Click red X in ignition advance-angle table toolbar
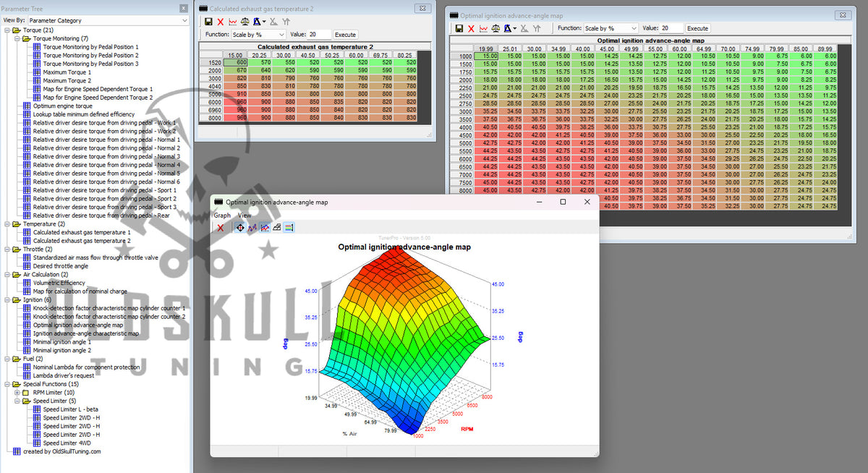Viewport: 868px width, 473px height. click(x=471, y=29)
